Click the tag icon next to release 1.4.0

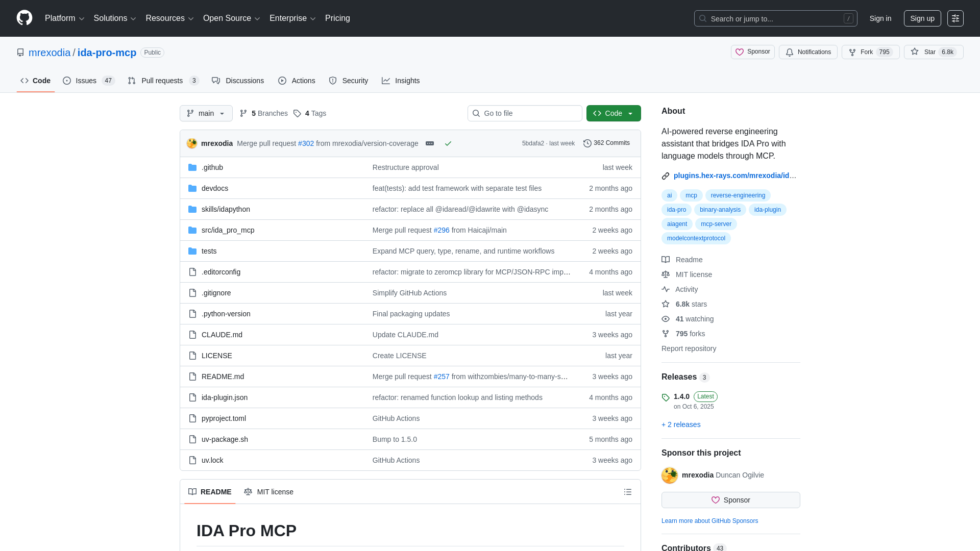click(x=666, y=397)
